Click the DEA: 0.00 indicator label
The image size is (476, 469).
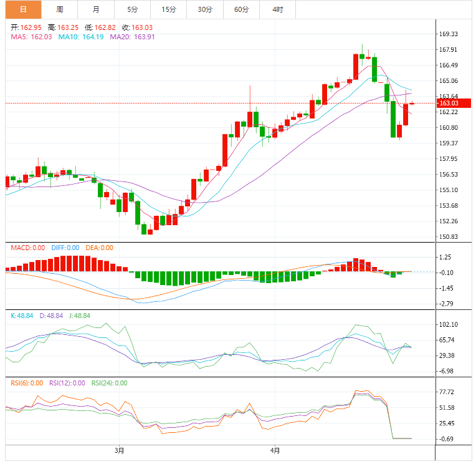[x=99, y=248]
